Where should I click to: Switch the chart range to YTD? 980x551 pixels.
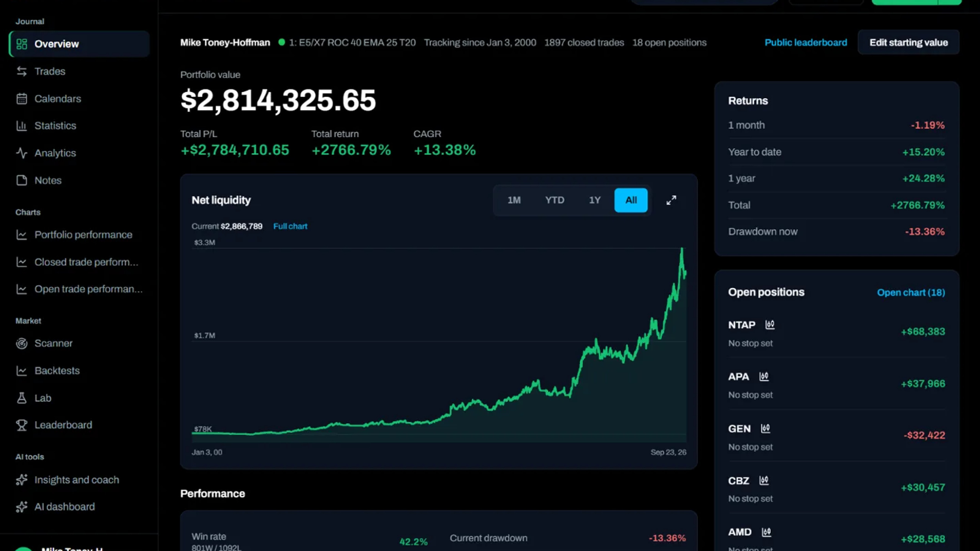pos(555,200)
